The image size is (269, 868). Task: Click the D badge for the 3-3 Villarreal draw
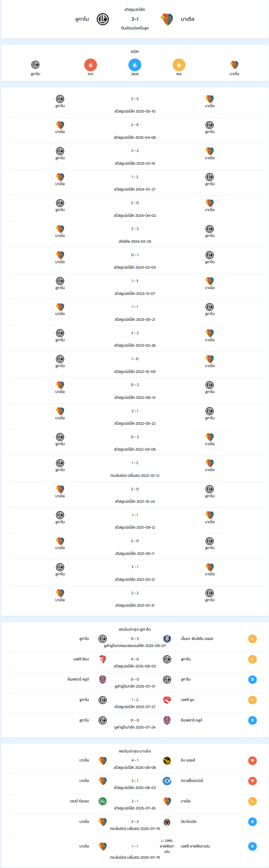coord(252,822)
